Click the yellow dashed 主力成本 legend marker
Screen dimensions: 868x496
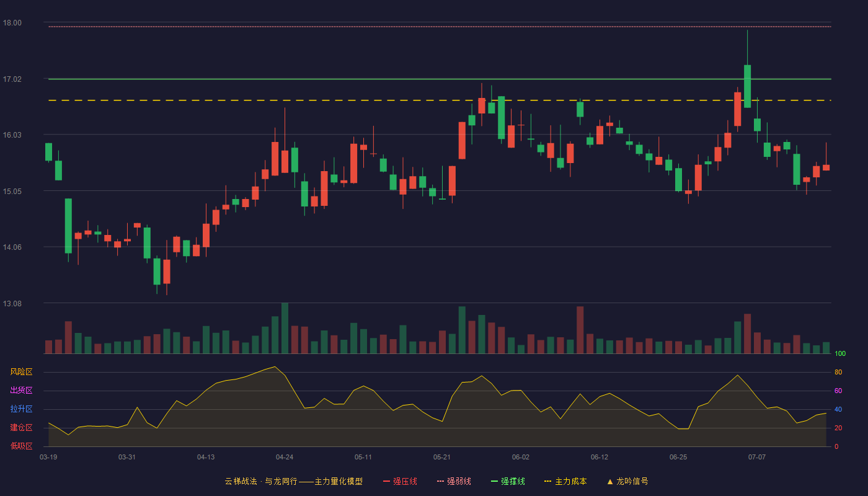coord(547,481)
